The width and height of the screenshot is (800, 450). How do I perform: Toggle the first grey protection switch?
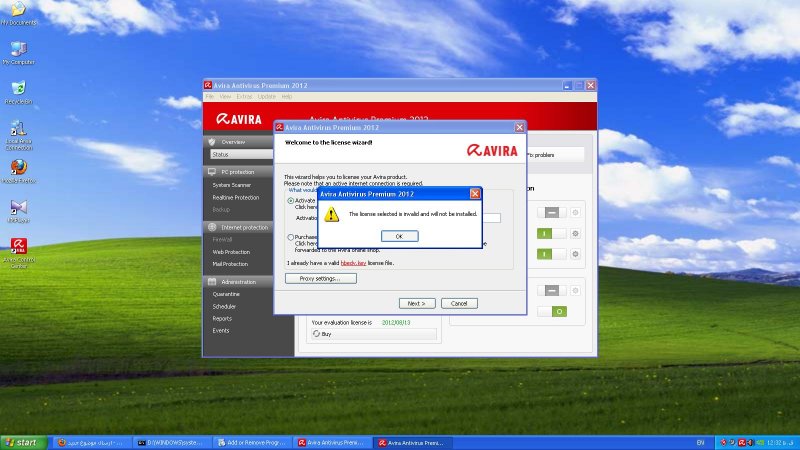point(552,212)
